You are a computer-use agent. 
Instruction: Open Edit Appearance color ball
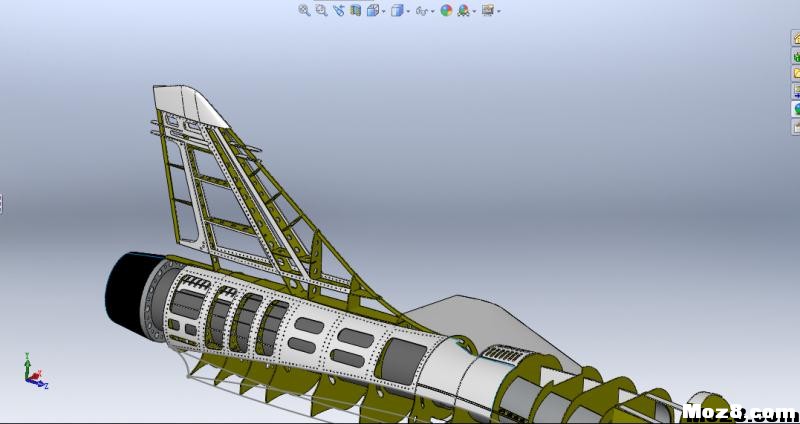click(x=446, y=10)
